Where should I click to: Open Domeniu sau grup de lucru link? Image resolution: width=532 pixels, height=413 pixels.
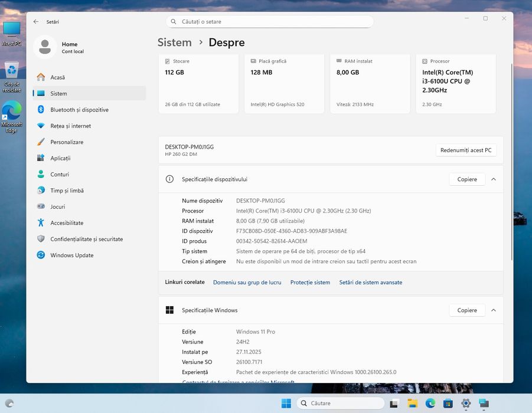(x=247, y=282)
